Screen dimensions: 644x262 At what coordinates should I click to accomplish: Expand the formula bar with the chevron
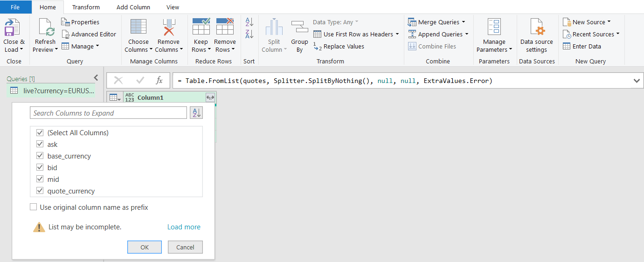(637, 81)
